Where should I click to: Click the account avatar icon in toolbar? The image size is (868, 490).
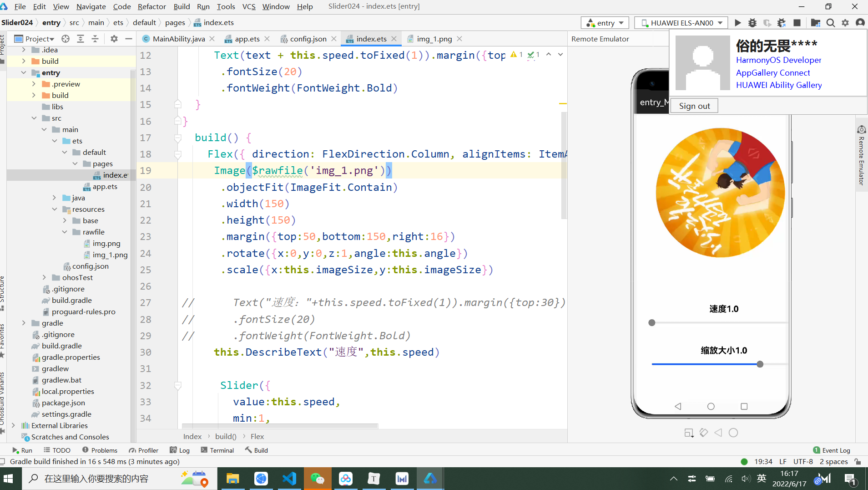[860, 23]
